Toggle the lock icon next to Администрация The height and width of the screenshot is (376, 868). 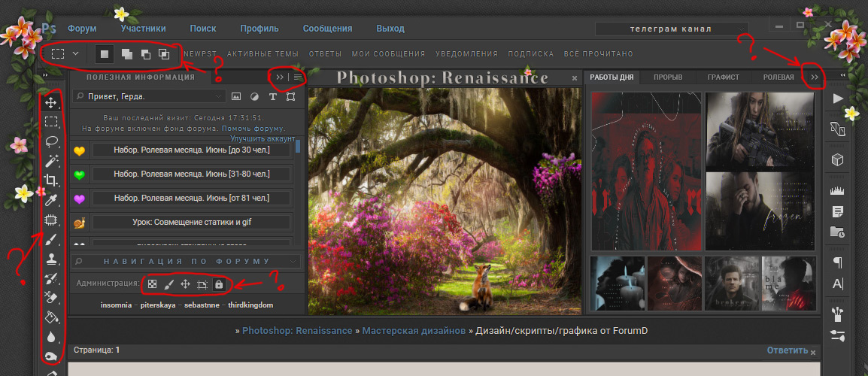pyautogui.click(x=219, y=284)
